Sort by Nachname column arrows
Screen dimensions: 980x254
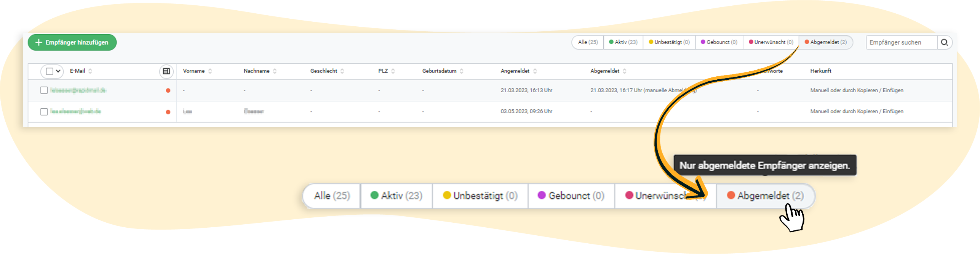pos(275,71)
